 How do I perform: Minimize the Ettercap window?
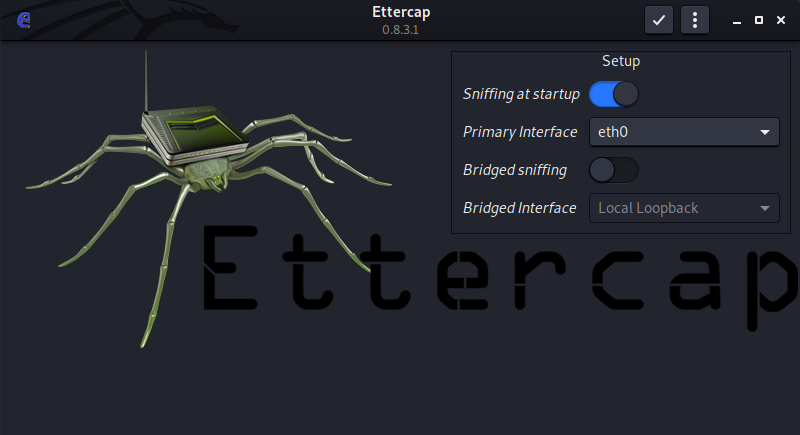click(x=736, y=20)
